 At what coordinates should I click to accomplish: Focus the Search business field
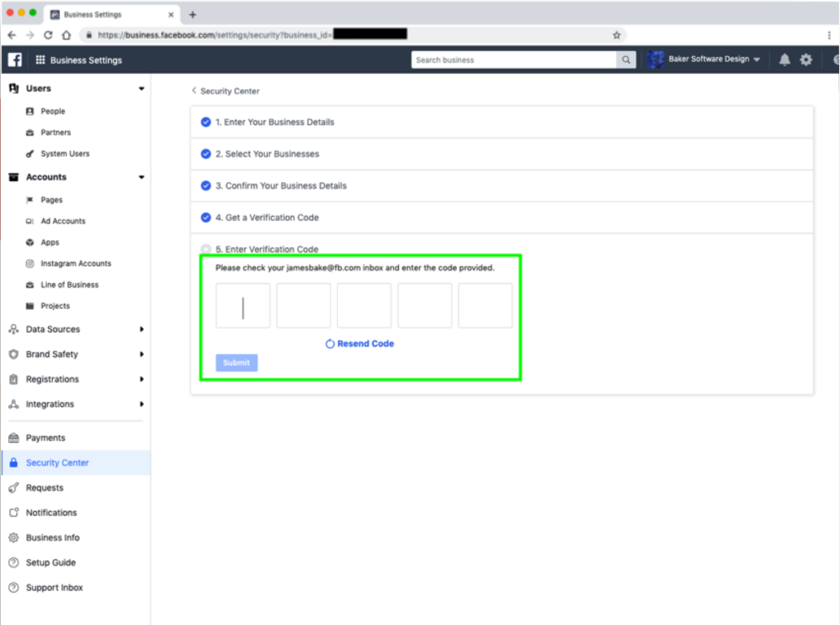coord(513,59)
